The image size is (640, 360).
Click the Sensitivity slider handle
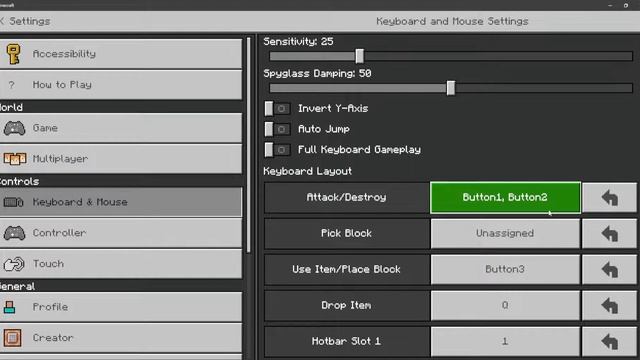[360, 56]
